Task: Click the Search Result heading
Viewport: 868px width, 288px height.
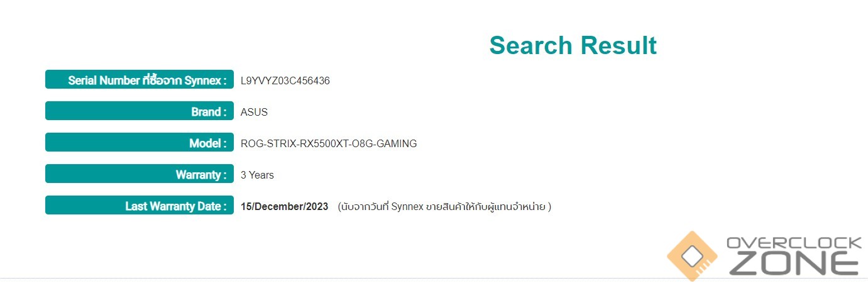Action: [573, 45]
